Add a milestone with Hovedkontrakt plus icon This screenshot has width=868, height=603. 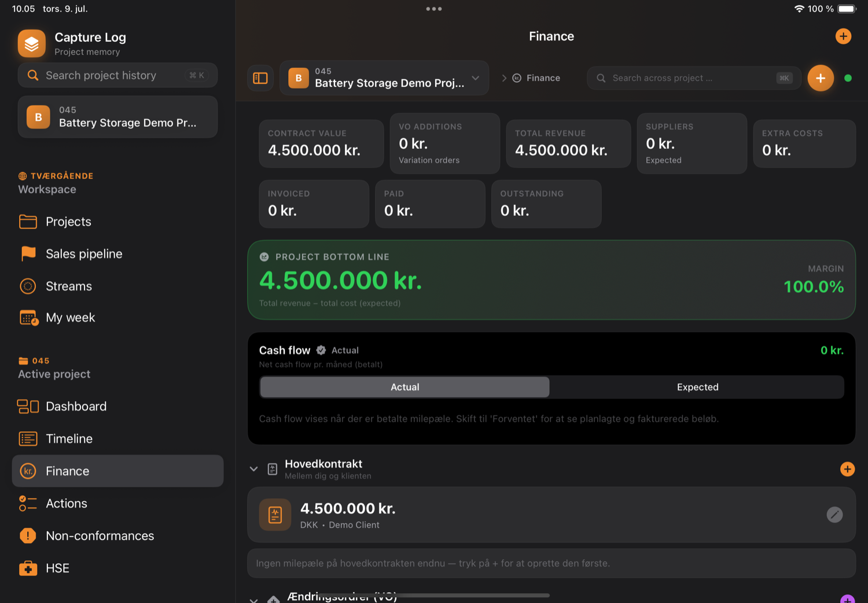coord(847,469)
